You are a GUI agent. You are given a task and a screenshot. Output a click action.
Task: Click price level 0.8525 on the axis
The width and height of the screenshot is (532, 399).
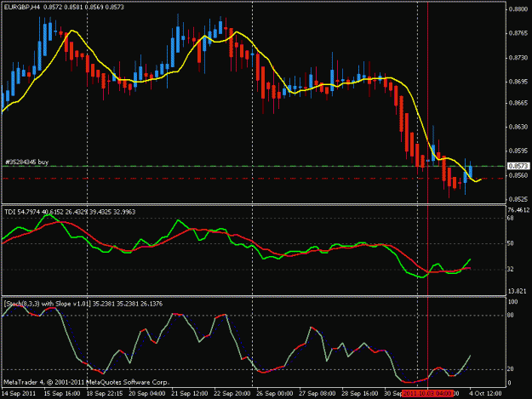[518, 199]
